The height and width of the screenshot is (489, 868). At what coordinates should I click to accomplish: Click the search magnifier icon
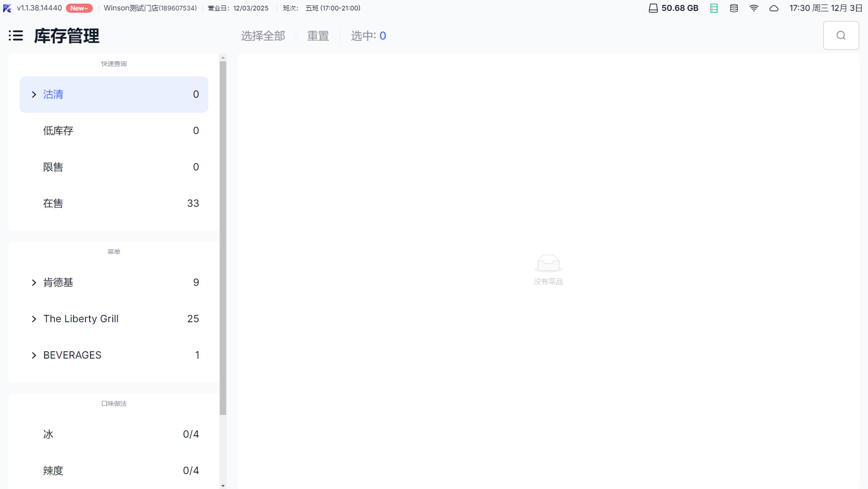[x=841, y=35]
